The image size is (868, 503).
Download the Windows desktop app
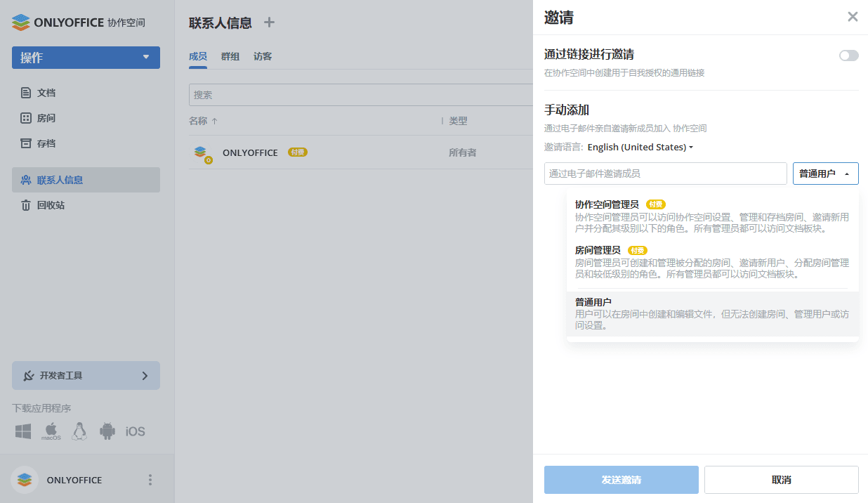(x=23, y=431)
